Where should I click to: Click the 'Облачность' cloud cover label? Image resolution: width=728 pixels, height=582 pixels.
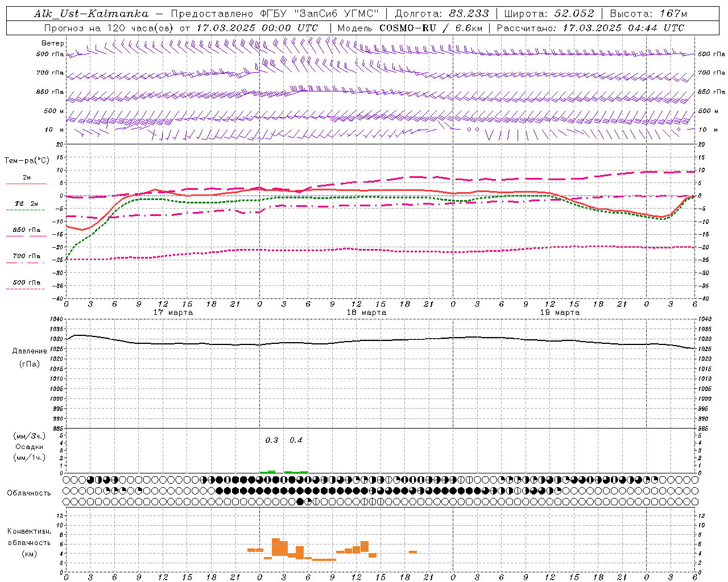(x=29, y=493)
